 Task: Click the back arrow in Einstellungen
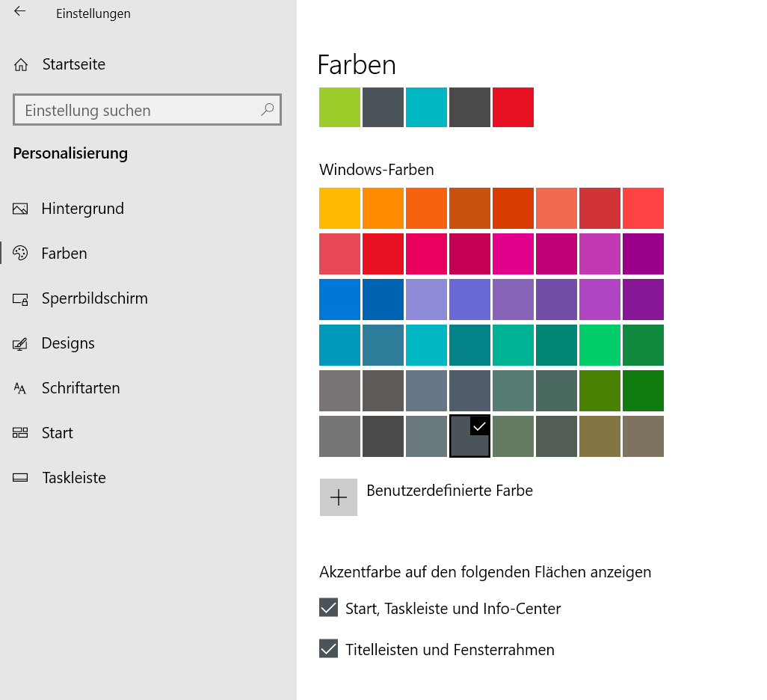[x=20, y=12]
